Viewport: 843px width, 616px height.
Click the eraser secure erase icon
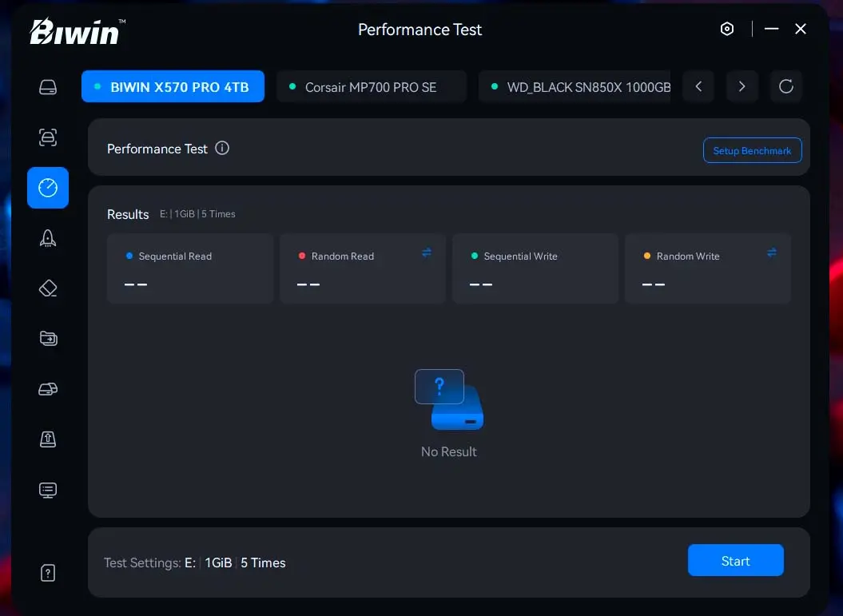click(48, 288)
